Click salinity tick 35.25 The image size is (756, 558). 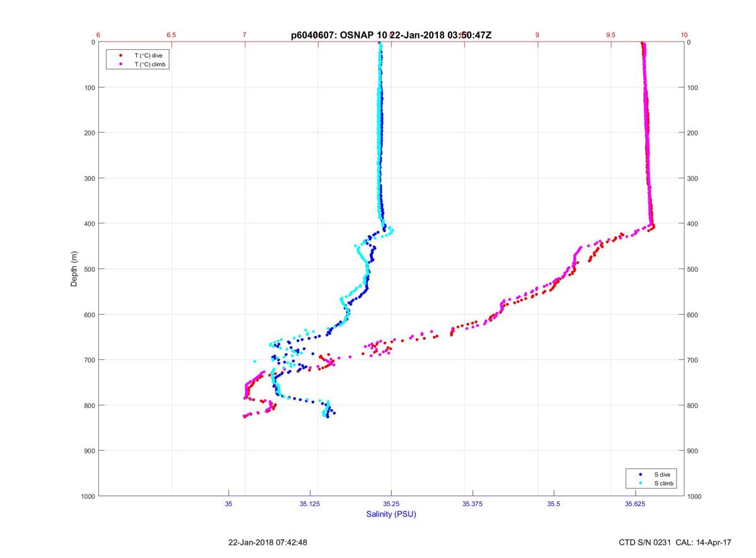coord(391,504)
